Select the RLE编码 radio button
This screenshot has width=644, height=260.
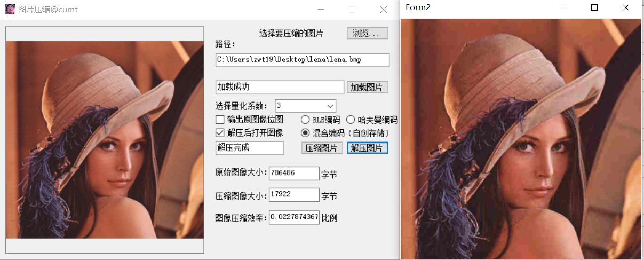(306, 120)
